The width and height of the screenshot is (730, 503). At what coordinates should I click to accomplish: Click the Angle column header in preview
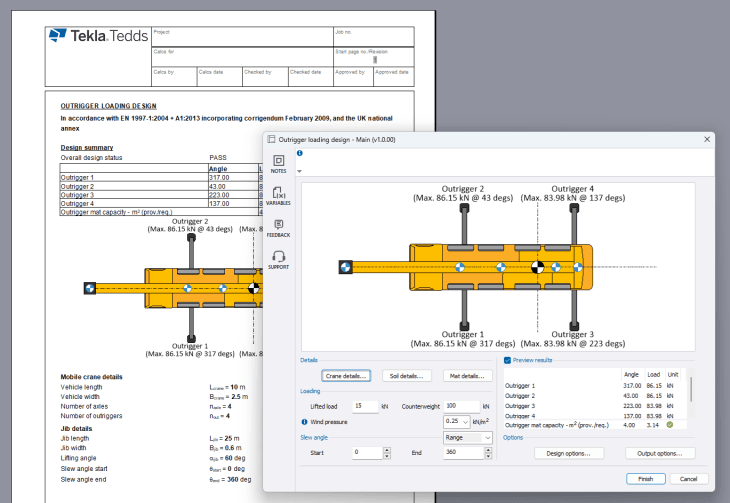(631, 374)
